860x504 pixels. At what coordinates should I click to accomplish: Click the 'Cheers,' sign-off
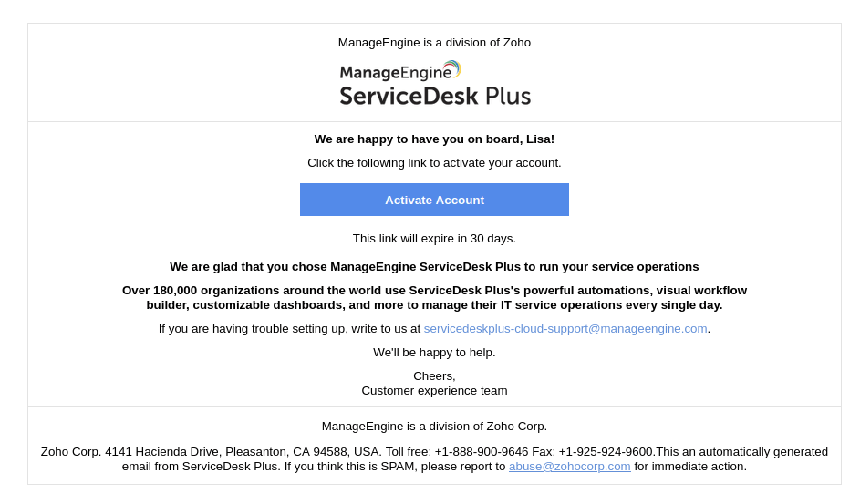click(x=434, y=375)
